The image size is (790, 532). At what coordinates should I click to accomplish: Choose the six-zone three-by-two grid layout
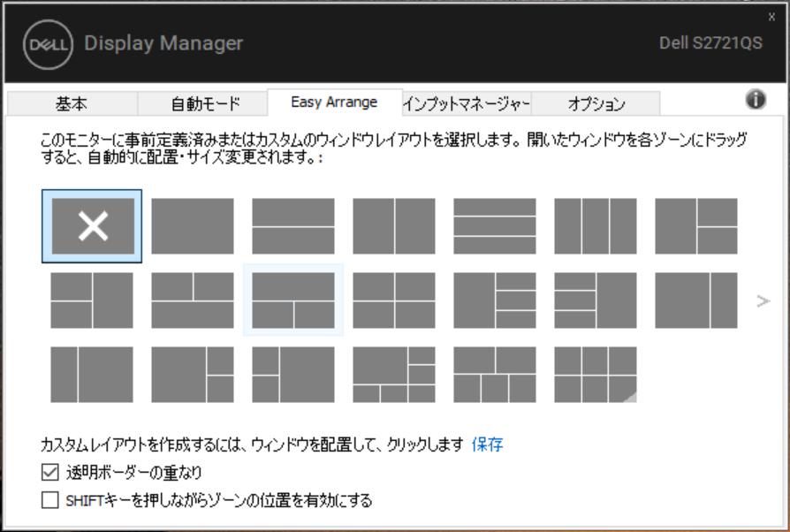coord(596,375)
